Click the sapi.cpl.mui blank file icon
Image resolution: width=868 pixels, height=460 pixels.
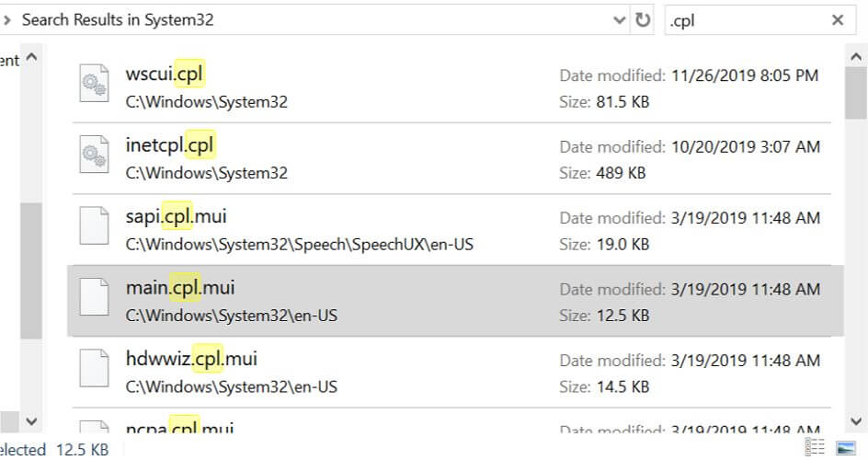click(95, 229)
